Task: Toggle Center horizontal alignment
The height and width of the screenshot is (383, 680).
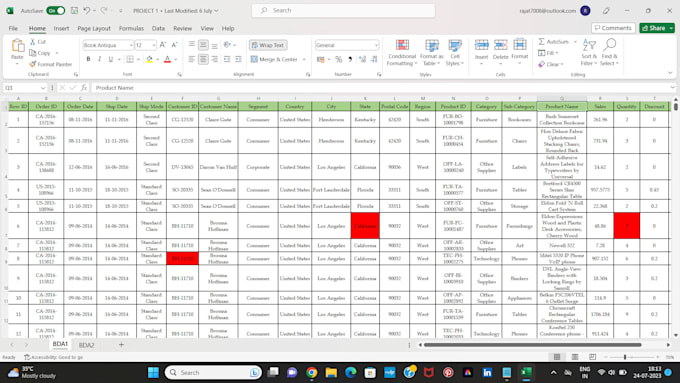Action: (203, 59)
